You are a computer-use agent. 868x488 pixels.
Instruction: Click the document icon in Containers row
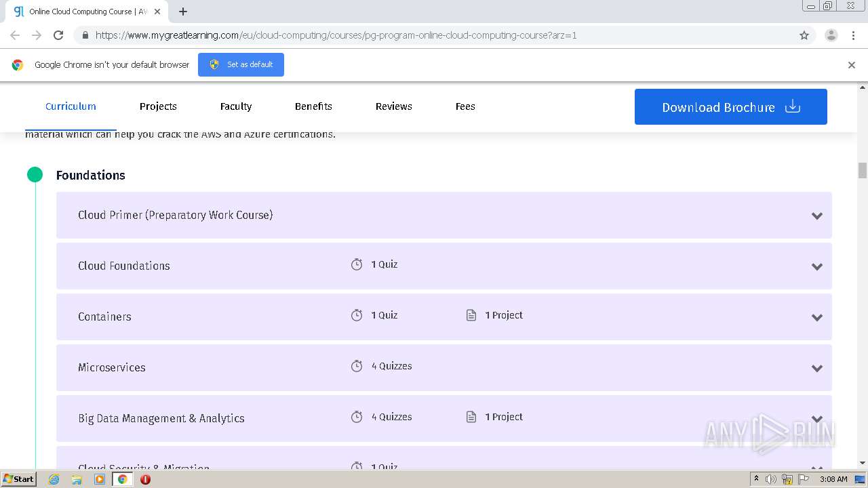point(471,315)
